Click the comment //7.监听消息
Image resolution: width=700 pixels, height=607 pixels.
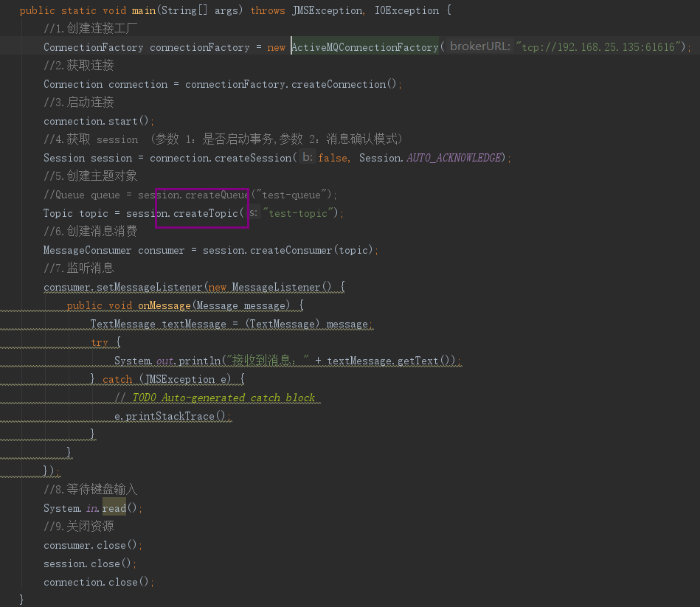pyautogui.click(x=79, y=268)
